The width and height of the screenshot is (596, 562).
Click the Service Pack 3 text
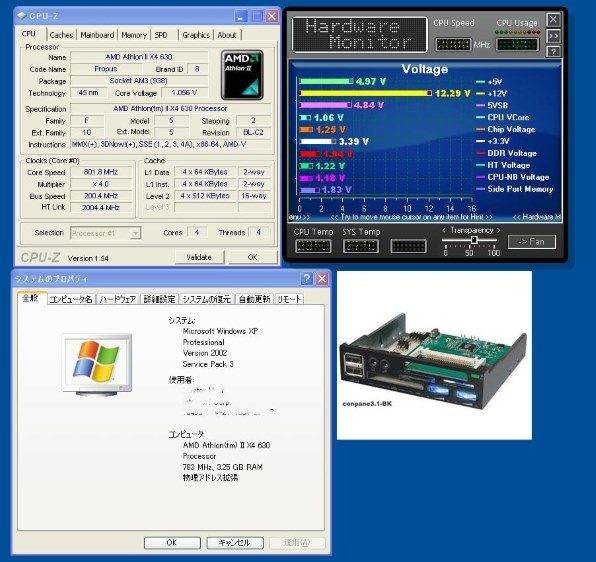coord(208,364)
